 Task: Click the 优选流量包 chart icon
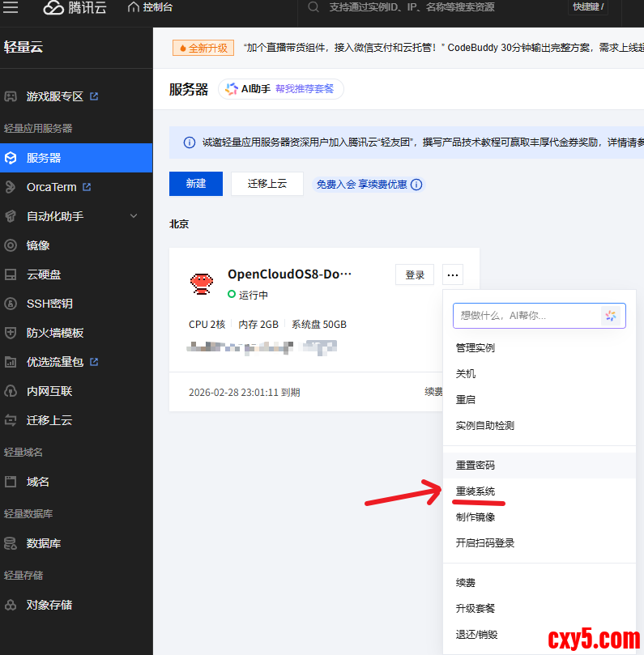click(x=11, y=362)
